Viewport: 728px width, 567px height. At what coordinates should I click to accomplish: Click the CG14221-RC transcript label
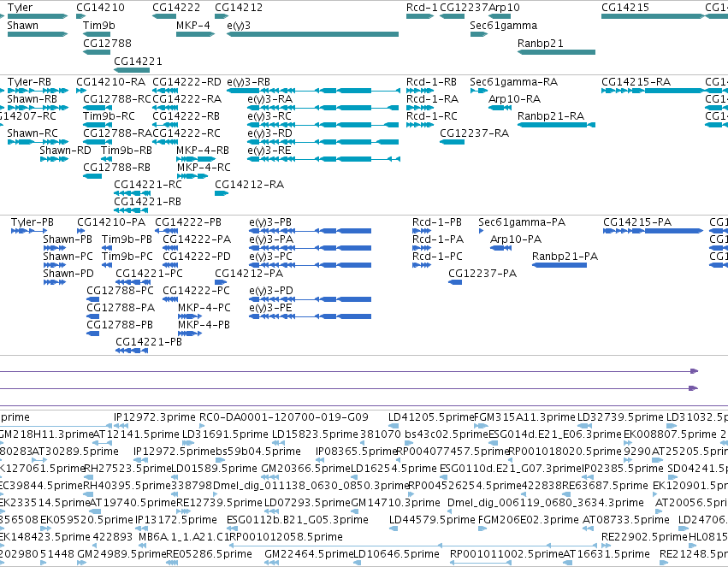point(148,185)
